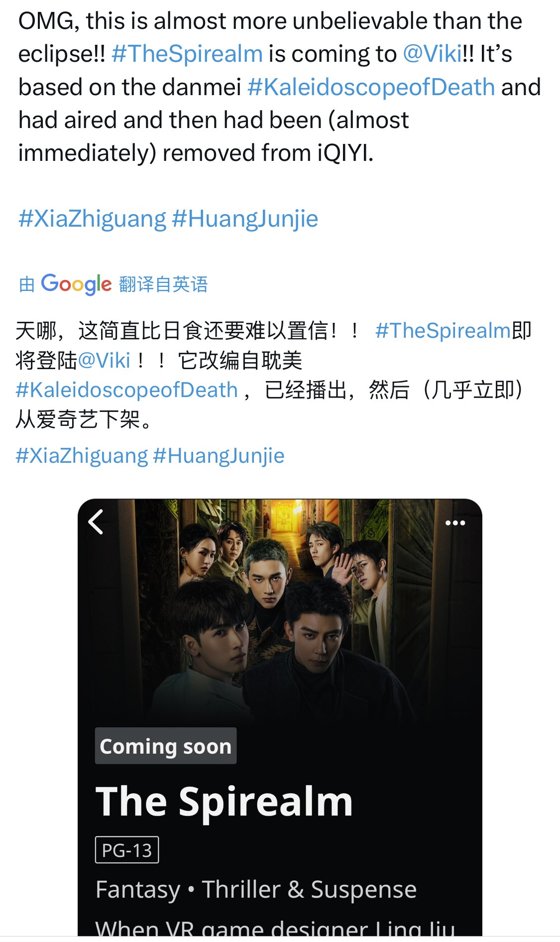Tap the PG-13 rating badge
This screenshot has width=560, height=942.
pos(127,850)
